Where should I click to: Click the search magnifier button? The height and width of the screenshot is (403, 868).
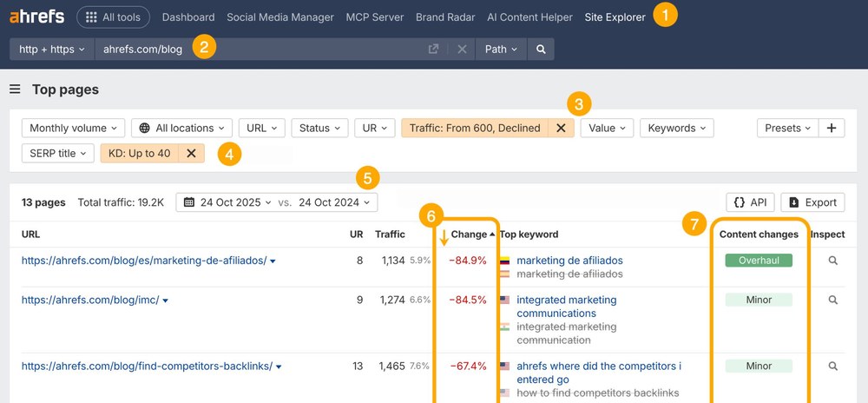pyautogui.click(x=541, y=50)
